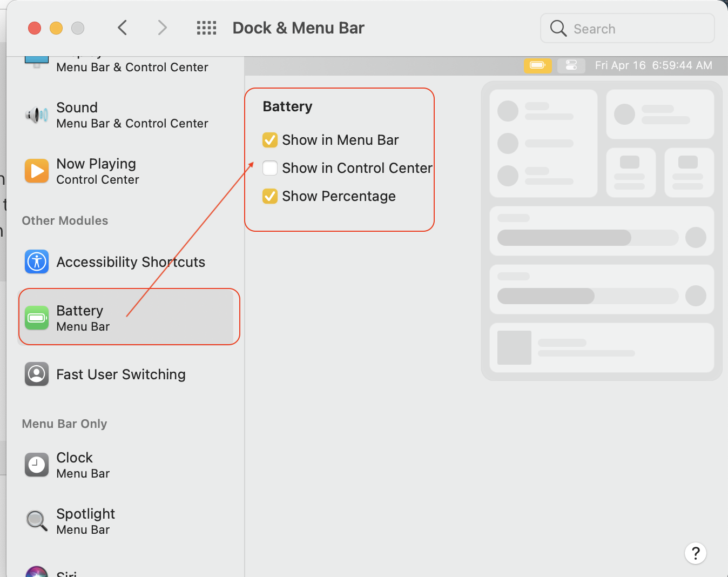This screenshot has width=728, height=577.
Task: Click the green Battery icon in sidebar
Action: pyautogui.click(x=37, y=318)
